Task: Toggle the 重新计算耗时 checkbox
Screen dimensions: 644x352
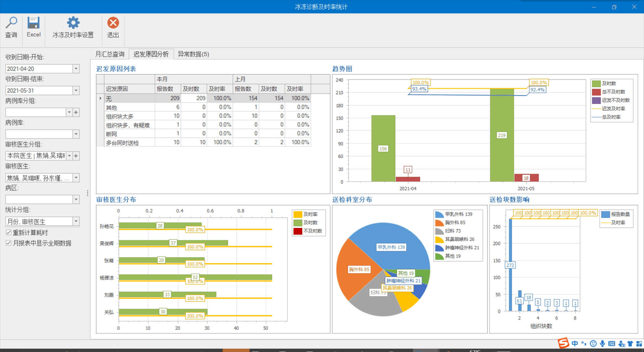Action: [x=9, y=232]
